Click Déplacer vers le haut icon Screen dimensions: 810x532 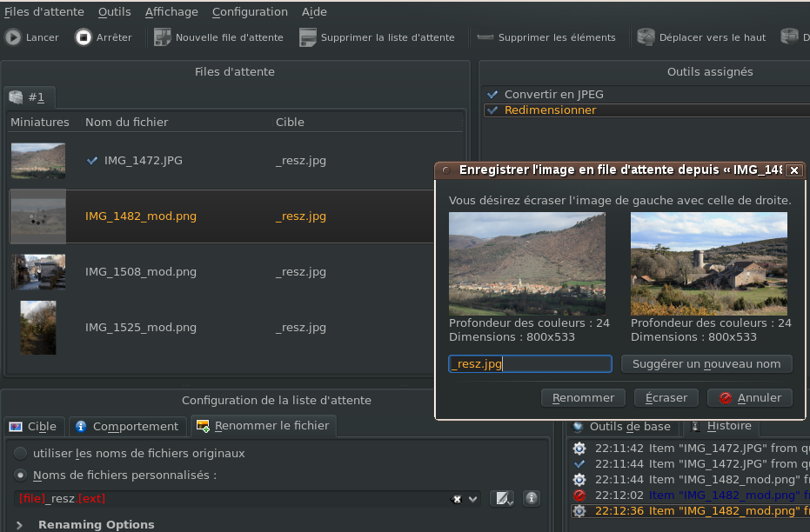(646, 37)
